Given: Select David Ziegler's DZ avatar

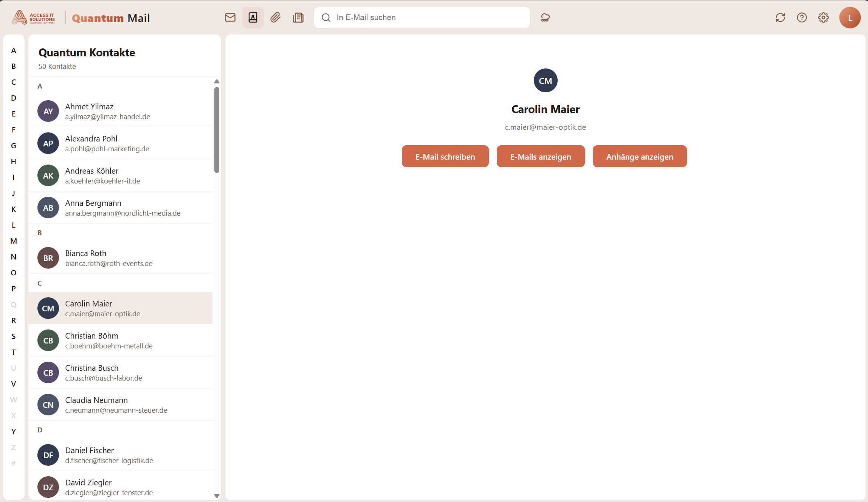Looking at the screenshot, I should click(48, 487).
